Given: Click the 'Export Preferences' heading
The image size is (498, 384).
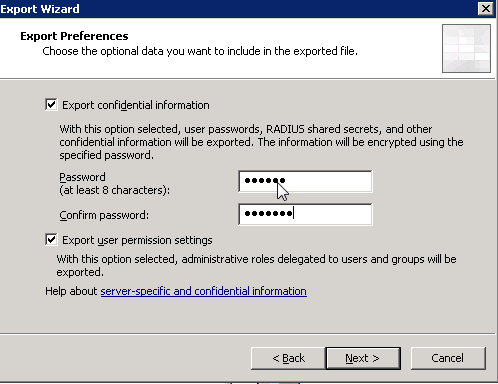Looking at the screenshot, I should [x=74, y=36].
